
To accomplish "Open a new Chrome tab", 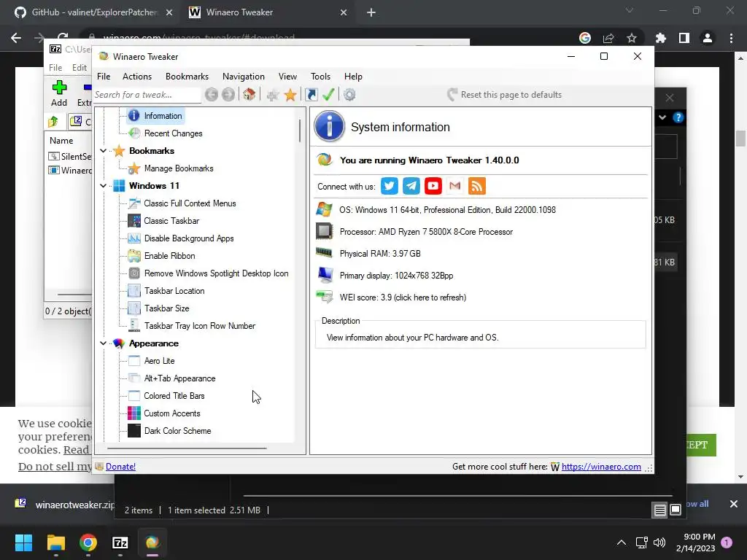I will [x=371, y=12].
